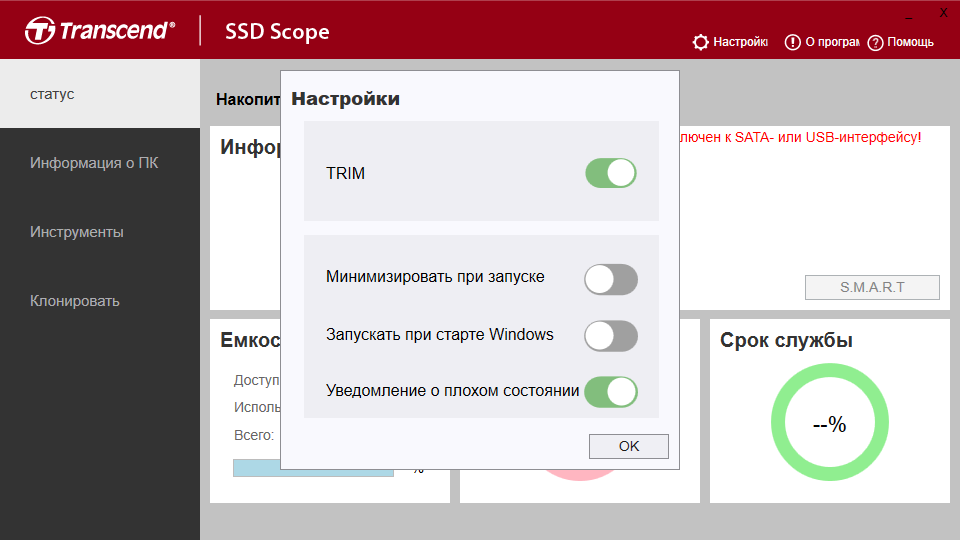Click the Transcend logo
960x540 pixels.
100,30
